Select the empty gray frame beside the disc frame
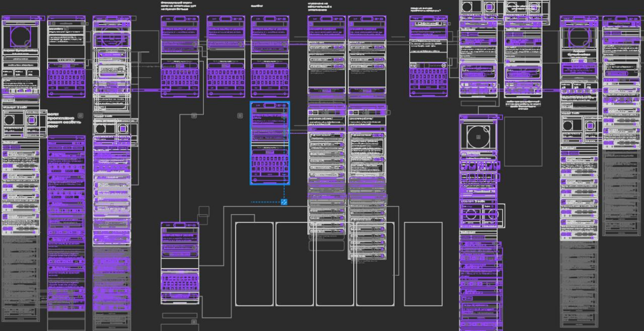 (x=523, y=141)
